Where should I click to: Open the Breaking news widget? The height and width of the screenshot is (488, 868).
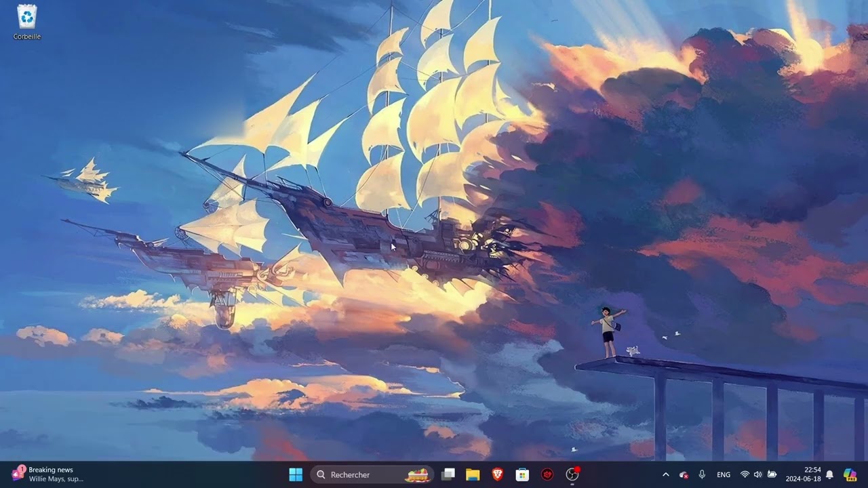[47, 474]
